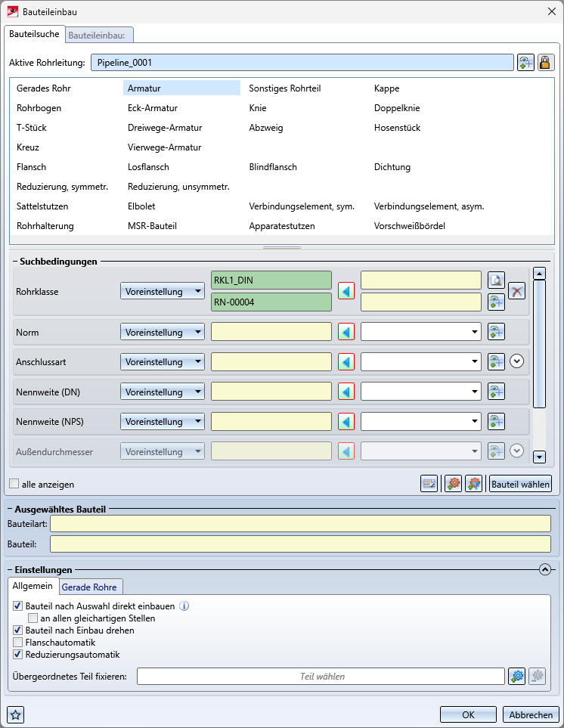Switch to the Gerade Rohre tab
Image resolution: width=564 pixels, height=728 pixels.
pyautogui.click(x=90, y=587)
